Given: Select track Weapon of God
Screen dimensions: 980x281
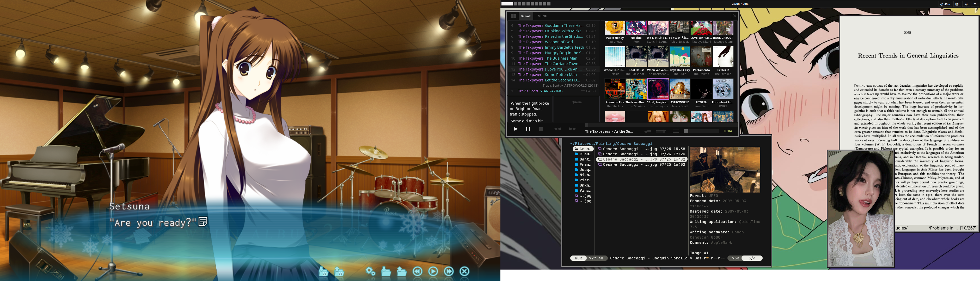Looking at the screenshot, I should [x=554, y=42].
